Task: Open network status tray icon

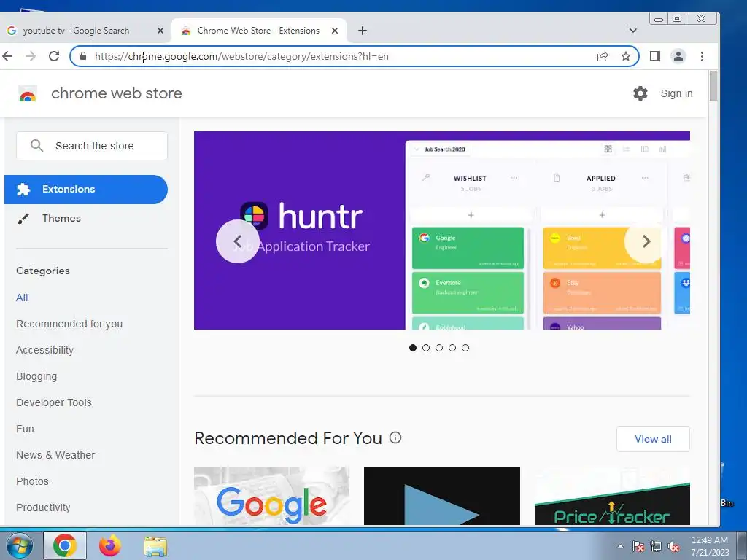Action: pos(656,547)
